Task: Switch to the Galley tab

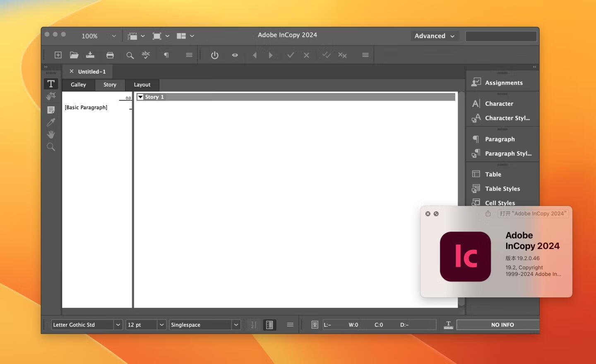Action: (x=78, y=85)
